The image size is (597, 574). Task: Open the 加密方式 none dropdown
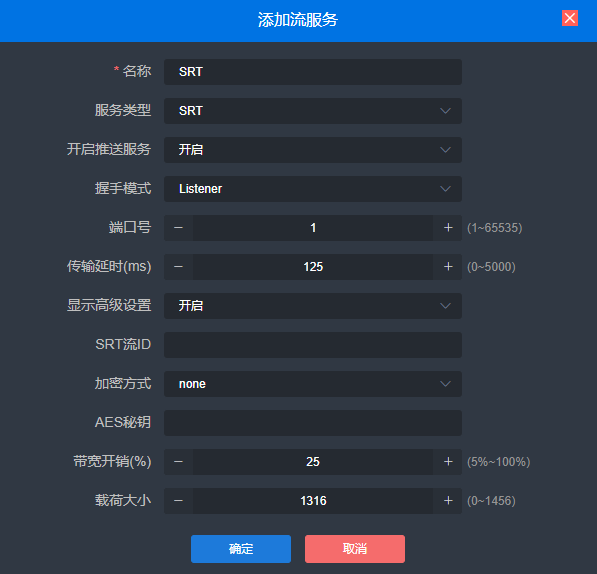pyautogui.click(x=313, y=384)
